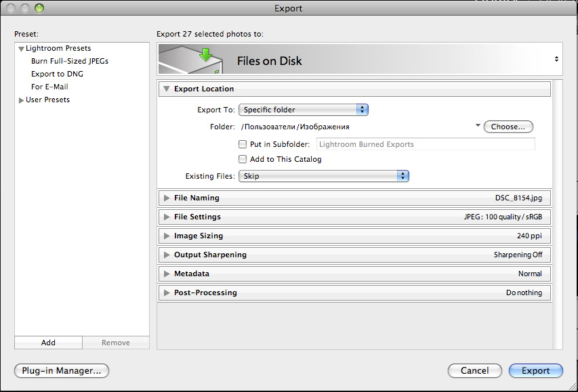Expand the Post-Processing section
The width and height of the screenshot is (578, 392).
167,292
